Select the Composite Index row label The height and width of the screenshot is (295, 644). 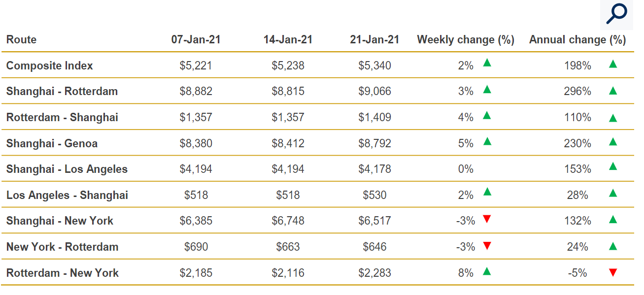point(50,66)
